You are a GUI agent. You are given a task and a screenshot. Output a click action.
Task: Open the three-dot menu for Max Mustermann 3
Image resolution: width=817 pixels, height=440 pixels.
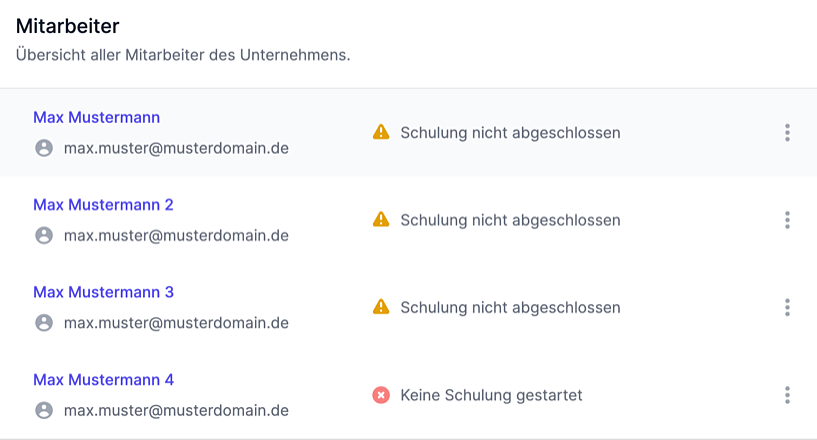(788, 307)
